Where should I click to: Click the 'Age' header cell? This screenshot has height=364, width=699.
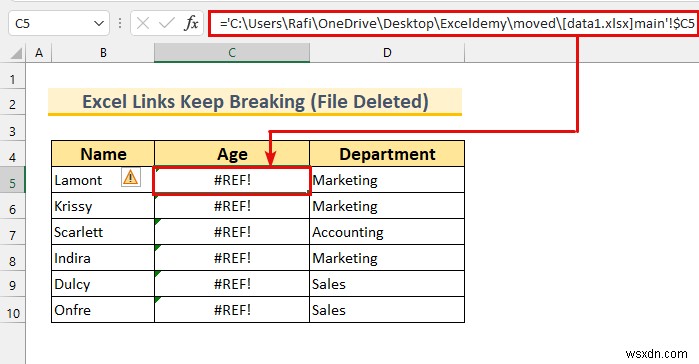point(232,154)
